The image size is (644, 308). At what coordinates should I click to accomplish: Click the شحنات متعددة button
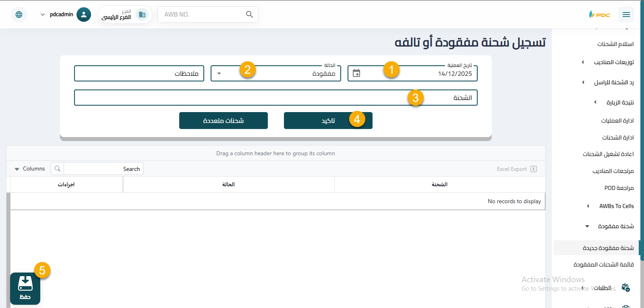click(x=224, y=121)
